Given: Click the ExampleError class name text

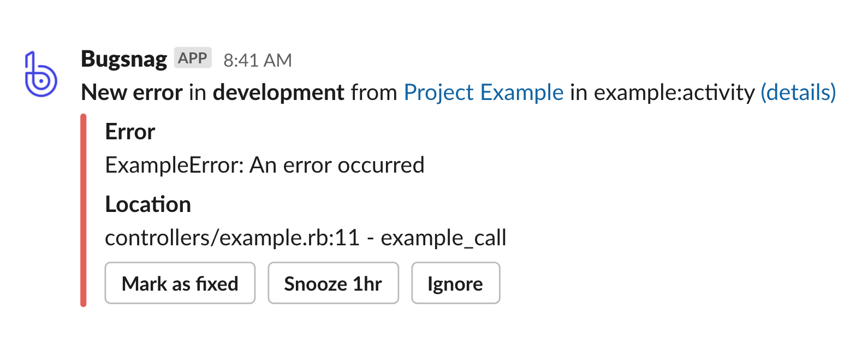Looking at the screenshot, I should [174, 165].
